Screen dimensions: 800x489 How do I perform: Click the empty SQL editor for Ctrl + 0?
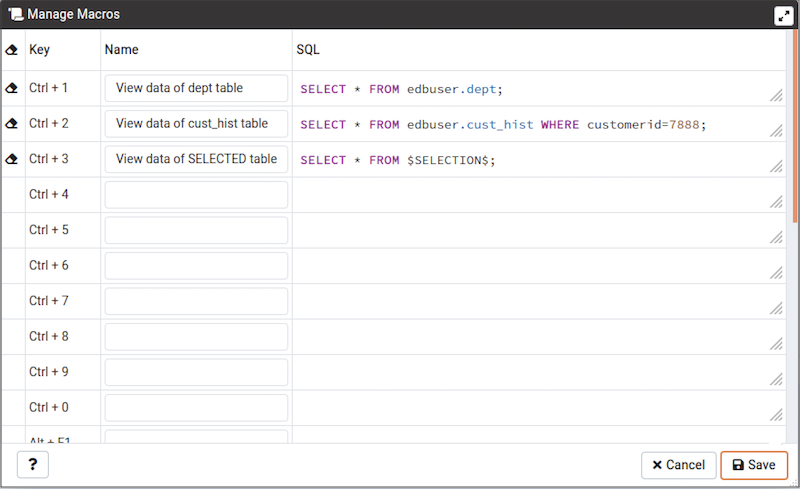[x=539, y=408]
